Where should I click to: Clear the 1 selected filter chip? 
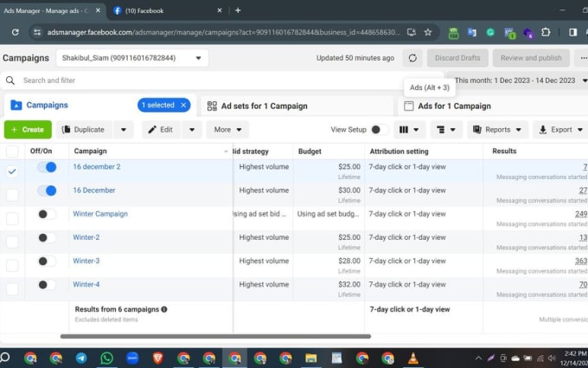point(183,105)
